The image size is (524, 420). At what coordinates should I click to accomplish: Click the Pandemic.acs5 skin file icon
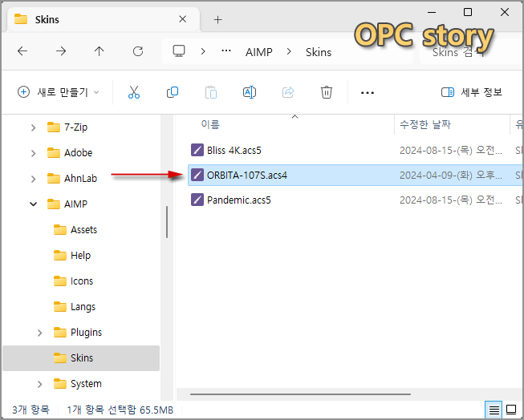(197, 200)
